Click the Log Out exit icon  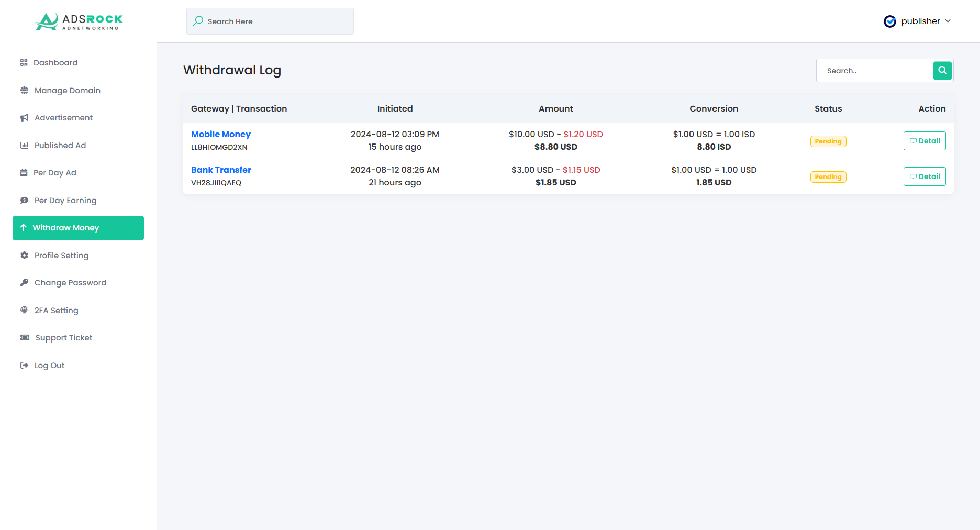click(x=25, y=366)
